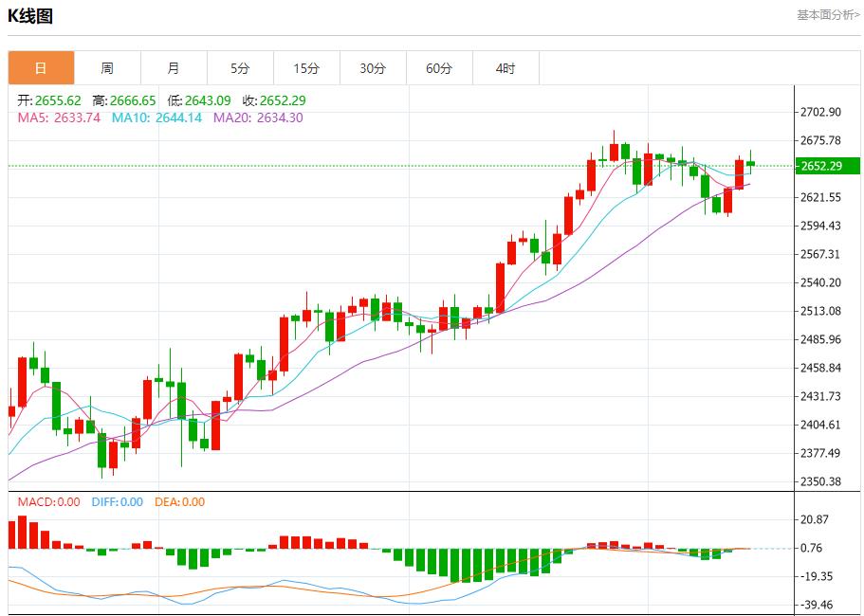The height and width of the screenshot is (616, 864).
Task: Switch to the 月 monthly tab
Action: 174,68
